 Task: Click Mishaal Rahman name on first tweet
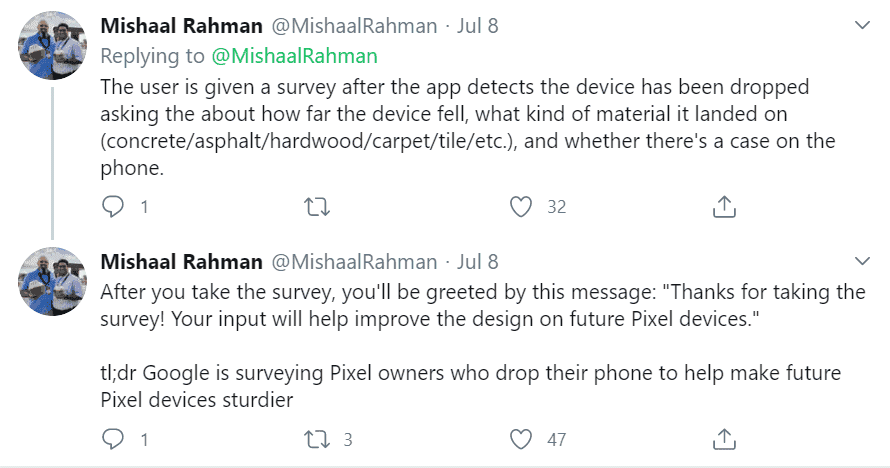coord(182,26)
